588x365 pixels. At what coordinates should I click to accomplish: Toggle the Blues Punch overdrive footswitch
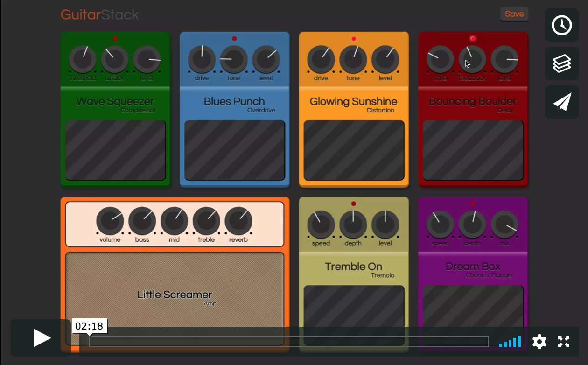234,150
